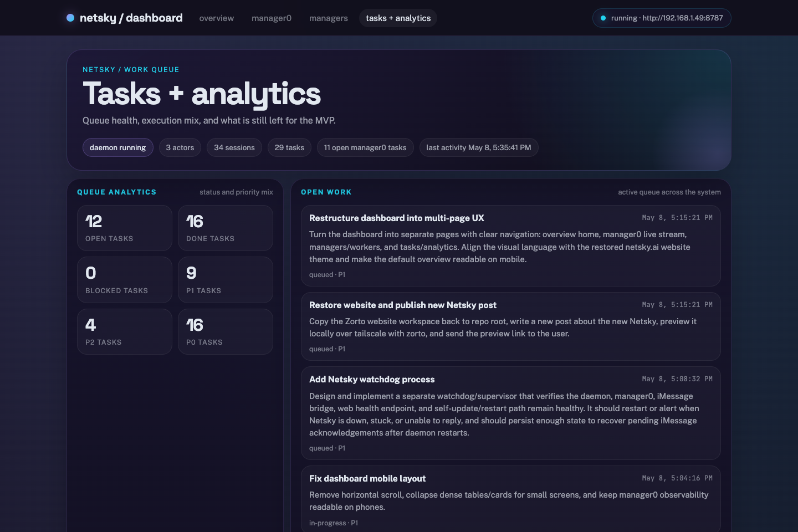Viewport: 798px width, 532px height.
Task: Select the 9 P1 Tasks stat card
Action: (226, 280)
